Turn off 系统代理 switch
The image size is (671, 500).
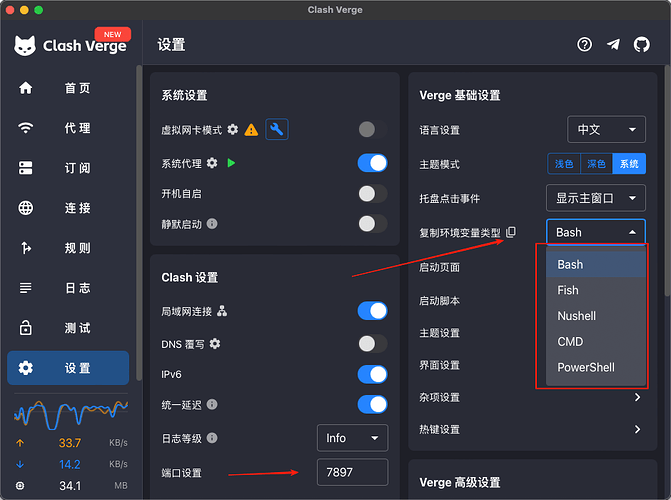[373, 163]
